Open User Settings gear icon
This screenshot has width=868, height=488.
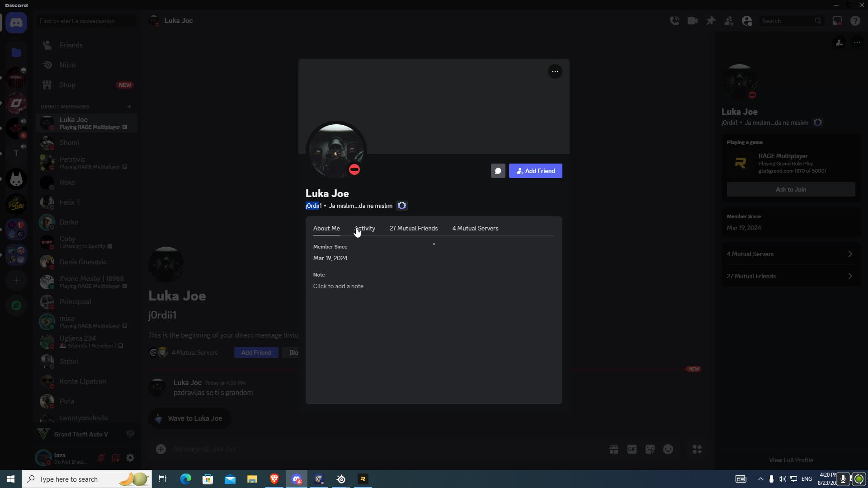coord(130,458)
